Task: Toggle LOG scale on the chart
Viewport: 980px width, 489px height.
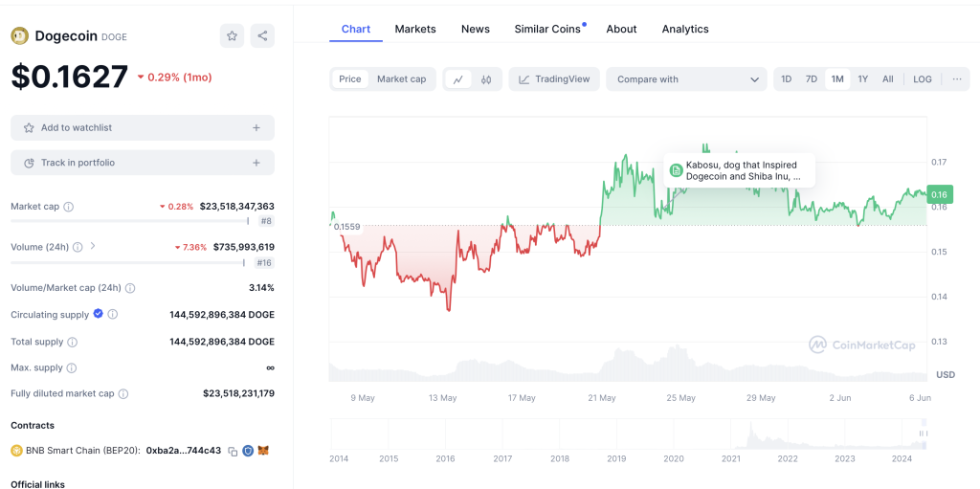Action: pos(923,79)
